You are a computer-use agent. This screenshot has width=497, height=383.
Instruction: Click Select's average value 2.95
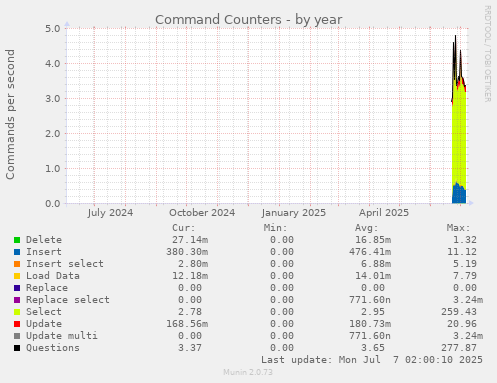373,312
